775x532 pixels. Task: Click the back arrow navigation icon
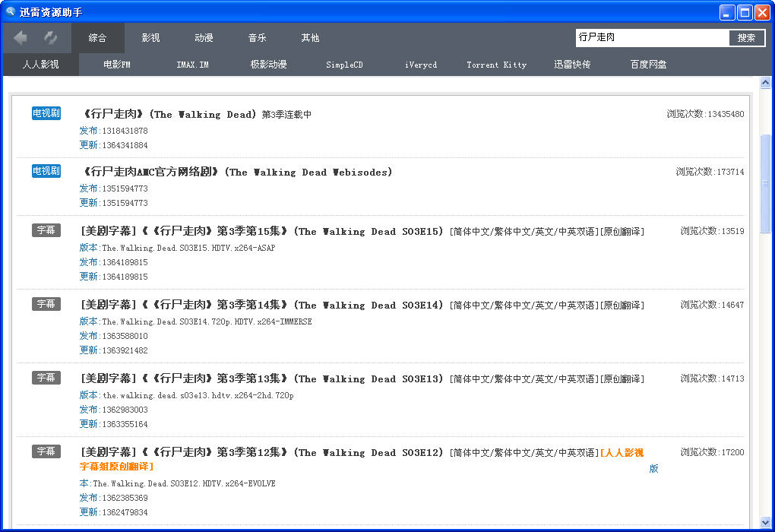[21, 37]
